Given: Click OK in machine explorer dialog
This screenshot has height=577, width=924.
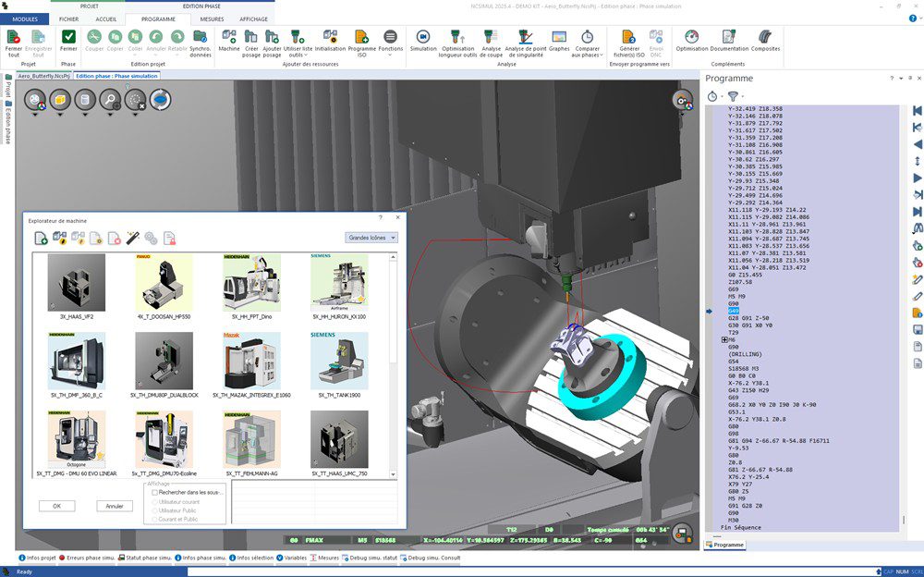Looking at the screenshot, I should coord(56,506).
